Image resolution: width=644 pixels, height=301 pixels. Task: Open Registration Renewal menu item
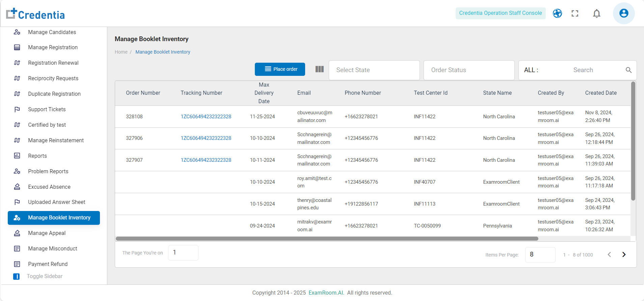pos(53,63)
